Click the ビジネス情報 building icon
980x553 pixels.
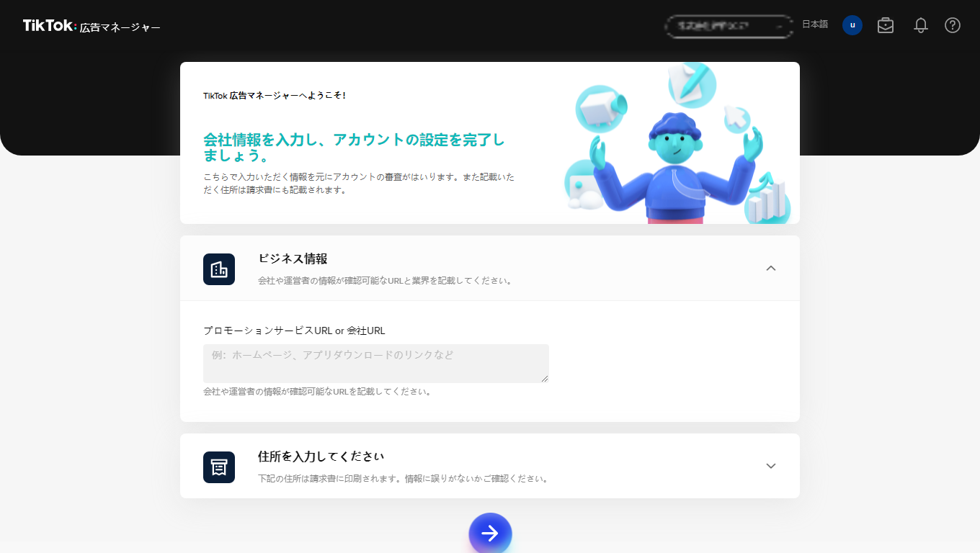219,269
